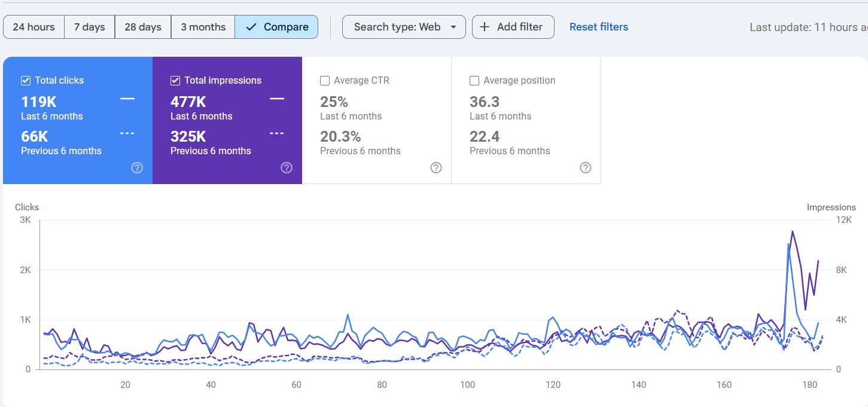Select the 3 months date range
This screenshot has height=407, width=868.
tap(203, 27)
